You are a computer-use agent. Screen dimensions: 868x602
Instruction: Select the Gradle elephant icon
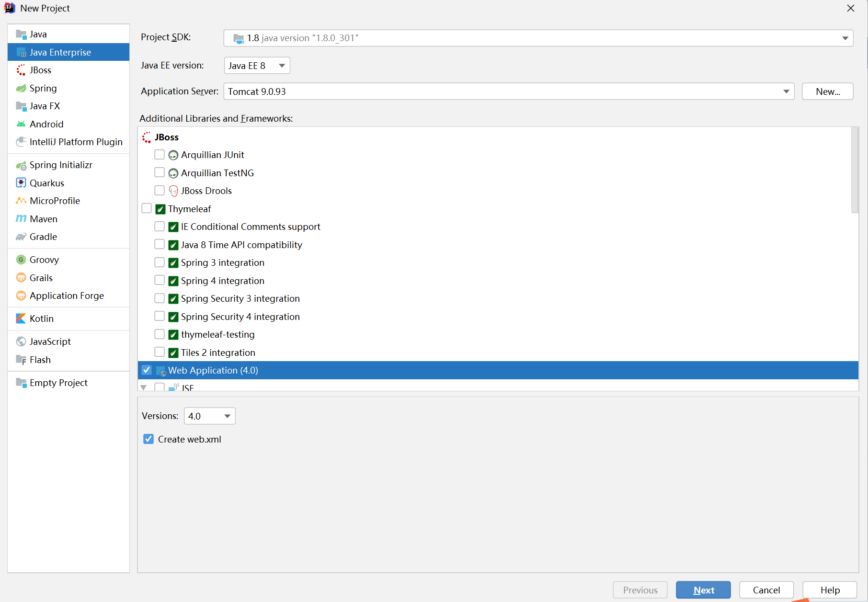21,237
